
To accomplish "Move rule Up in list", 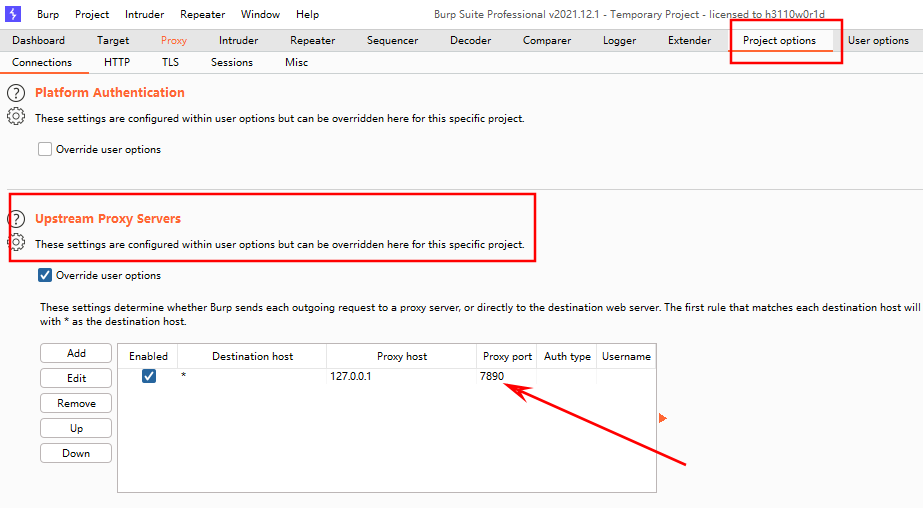I will pyautogui.click(x=76, y=428).
